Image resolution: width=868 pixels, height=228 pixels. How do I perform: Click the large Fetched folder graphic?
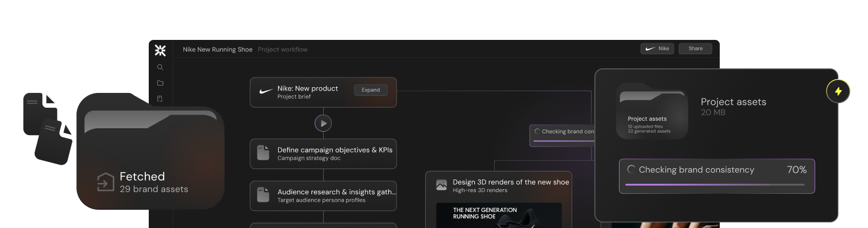pyautogui.click(x=150, y=150)
